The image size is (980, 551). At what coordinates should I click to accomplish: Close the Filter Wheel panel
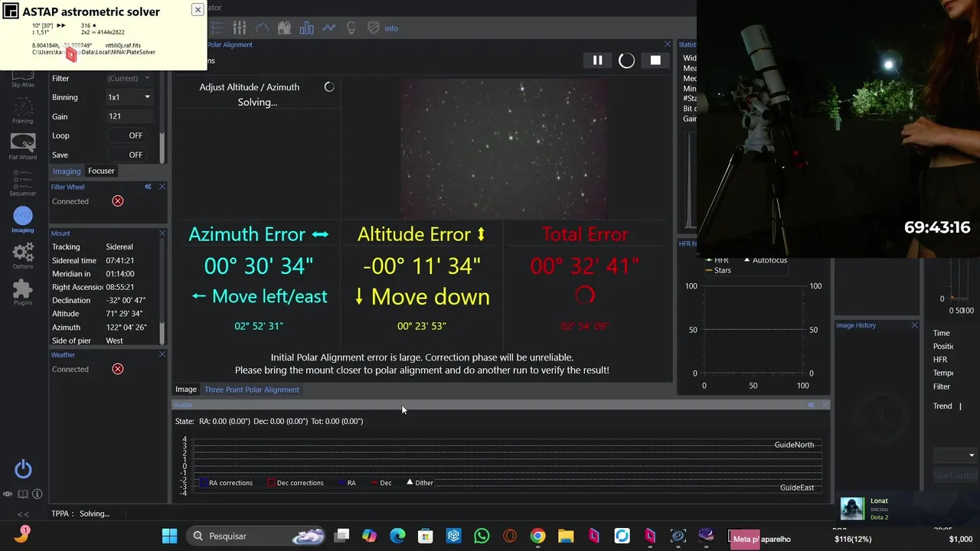click(x=162, y=187)
